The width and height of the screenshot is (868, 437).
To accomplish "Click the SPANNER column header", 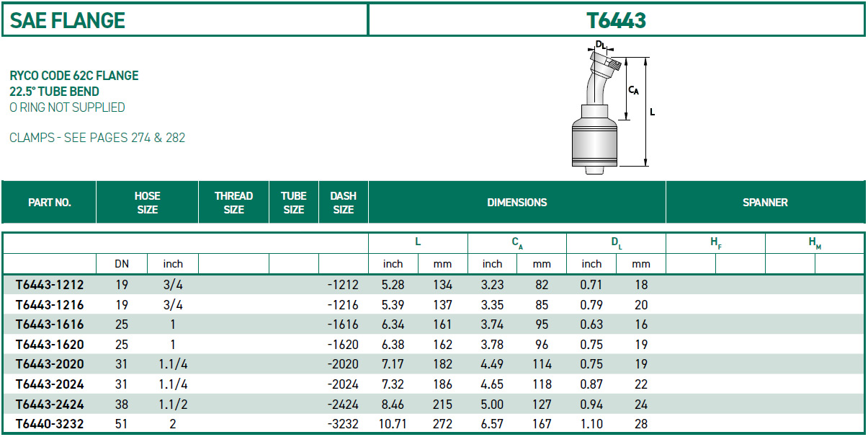I will (x=765, y=203).
